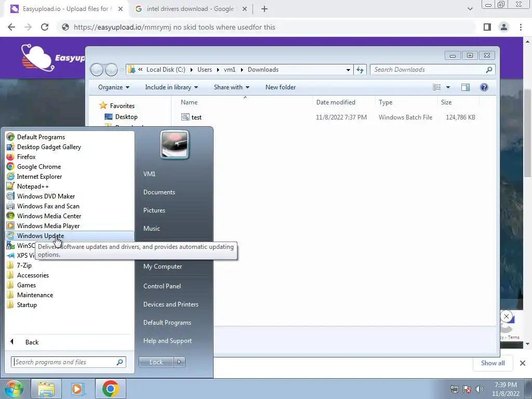The image size is (532, 399).
Task: Click the Windows Start orb
Action: [14, 389]
